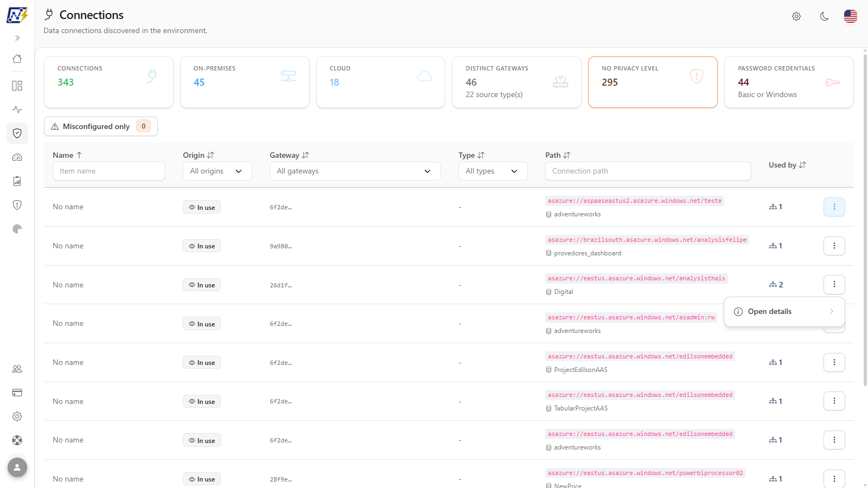Toggle Misconfigured only filter

[101, 126]
